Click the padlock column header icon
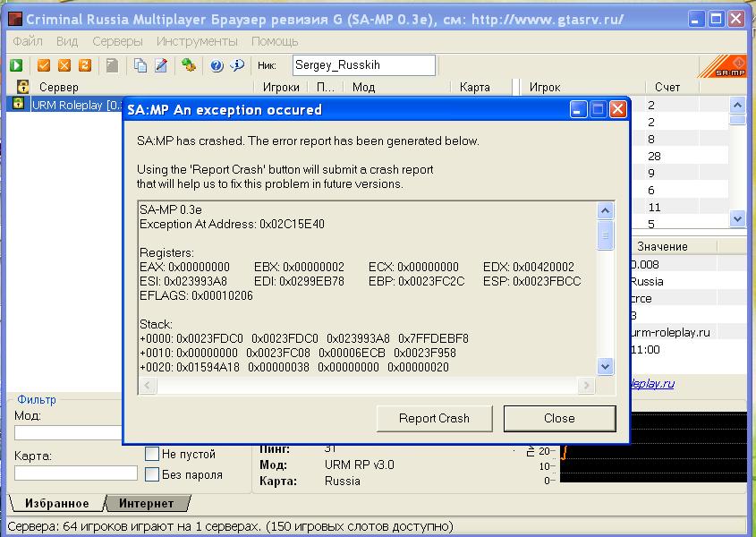Viewport: 756px width, 537px height. click(22, 87)
